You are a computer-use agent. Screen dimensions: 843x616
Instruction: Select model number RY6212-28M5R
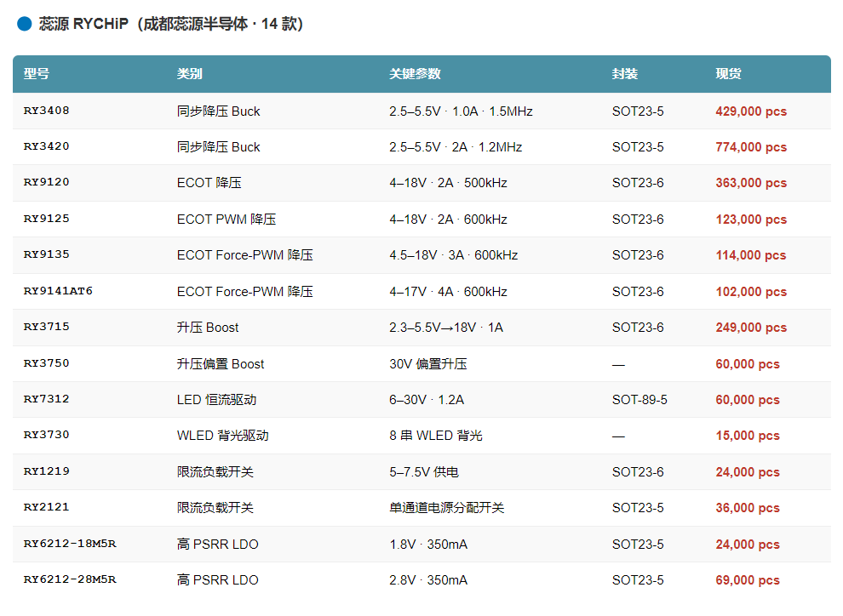pyautogui.click(x=70, y=579)
